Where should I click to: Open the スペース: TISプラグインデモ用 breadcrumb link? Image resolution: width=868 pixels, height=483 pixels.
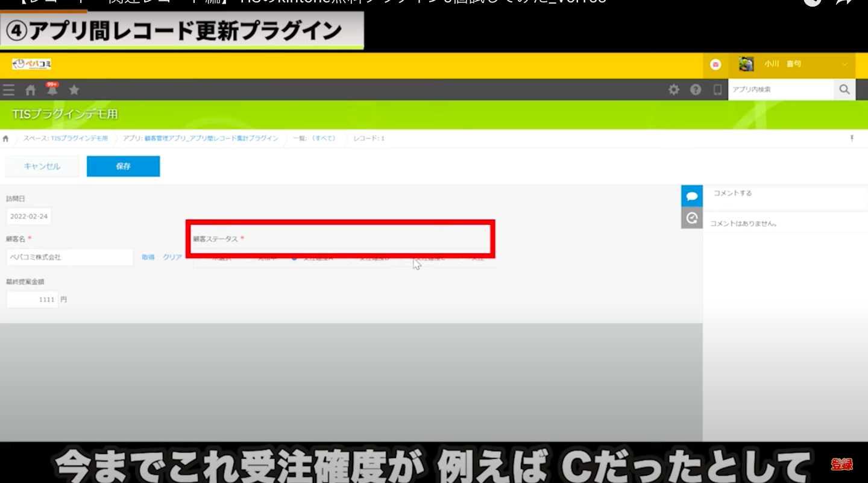pos(66,138)
